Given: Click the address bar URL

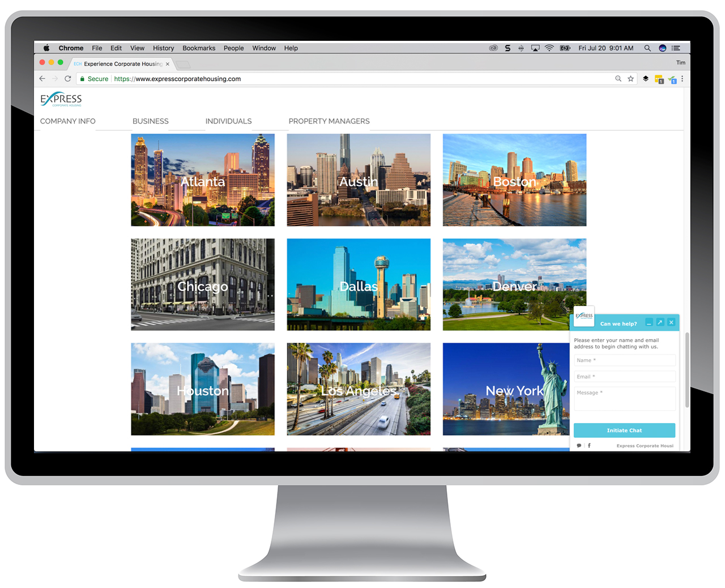Looking at the screenshot, I should pyautogui.click(x=177, y=79).
